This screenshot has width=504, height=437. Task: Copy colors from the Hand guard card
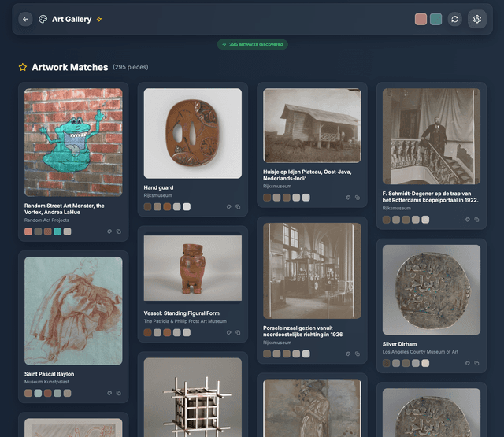(x=238, y=207)
